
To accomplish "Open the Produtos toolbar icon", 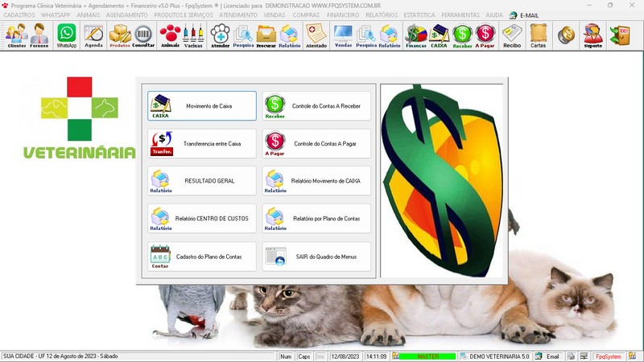I will [120, 35].
